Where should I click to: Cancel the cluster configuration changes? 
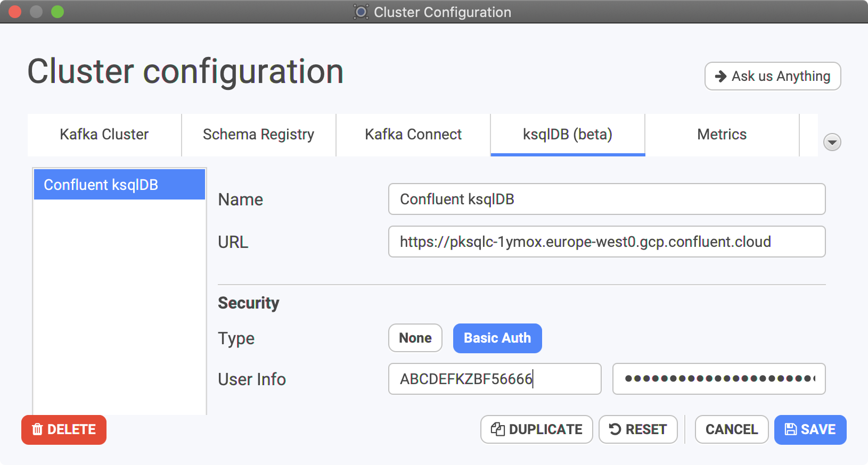click(x=732, y=429)
